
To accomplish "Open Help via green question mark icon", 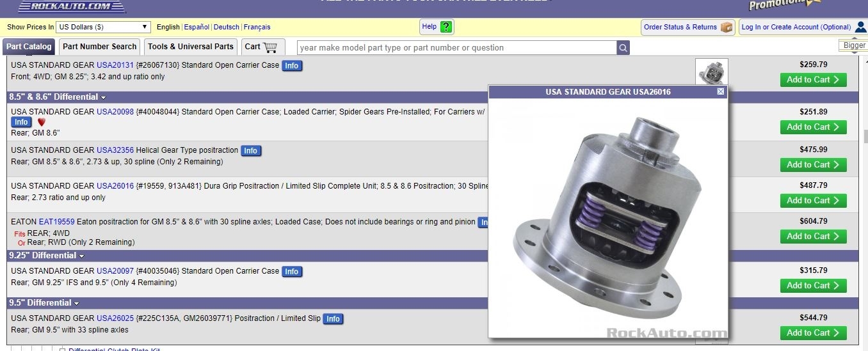I will (x=446, y=27).
